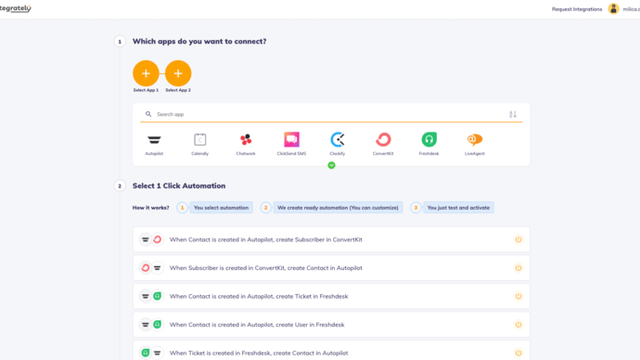Screen dimensions: 640x360
Task: Click Request Integrations link
Action: (577, 9)
